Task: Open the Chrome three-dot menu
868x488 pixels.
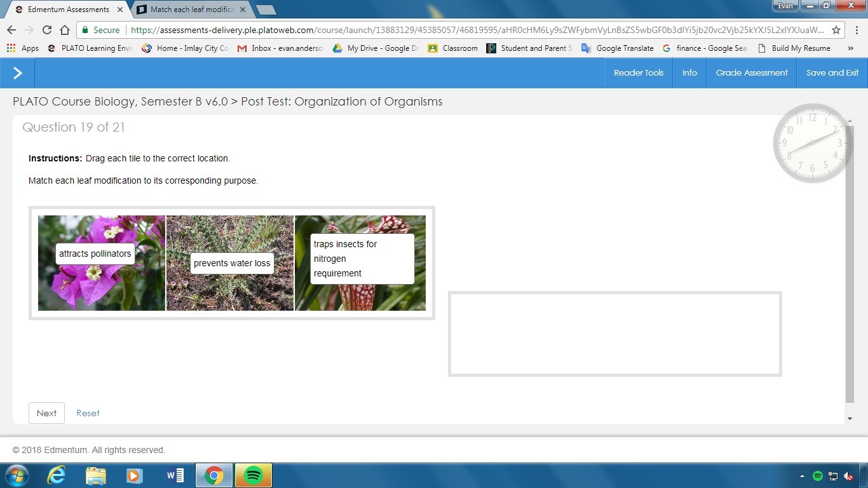Action: coord(857,30)
